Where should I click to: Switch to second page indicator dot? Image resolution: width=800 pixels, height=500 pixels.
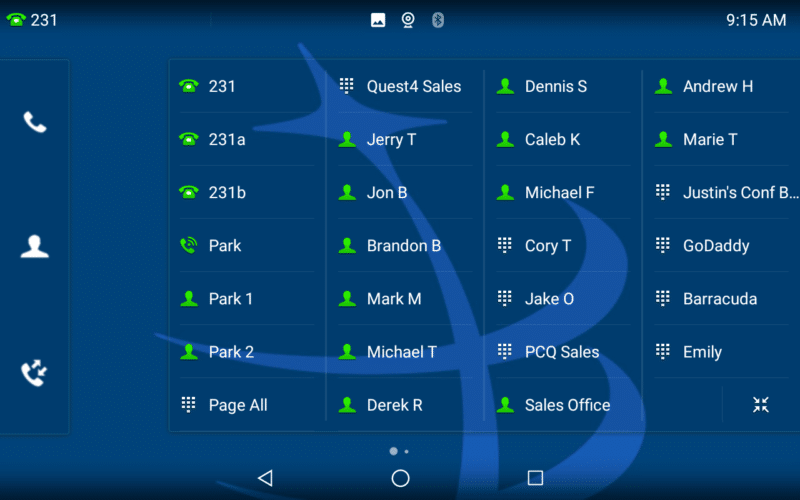pos(406,452)
